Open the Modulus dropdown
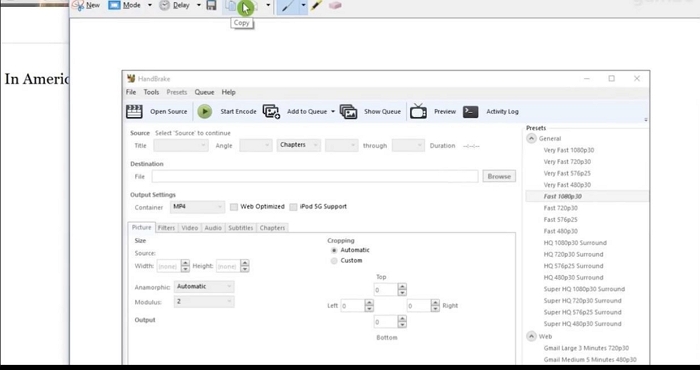700x370 pixels. click(x=204, y=302)
